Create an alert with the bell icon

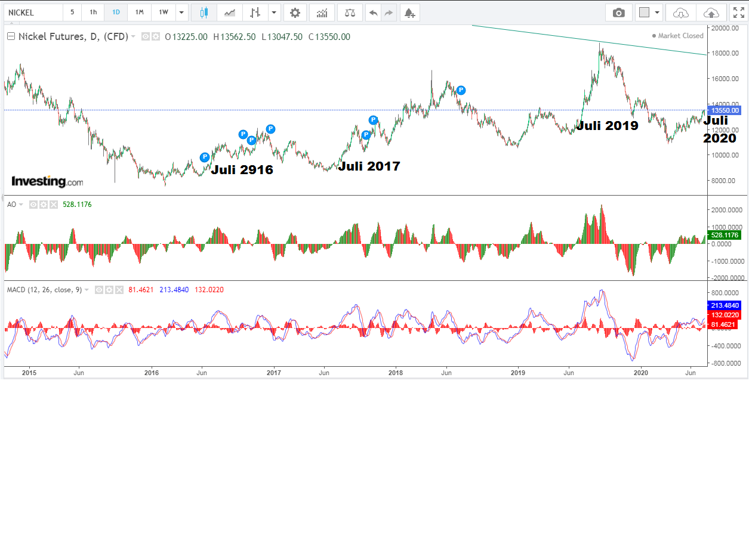tap(409, 13)
